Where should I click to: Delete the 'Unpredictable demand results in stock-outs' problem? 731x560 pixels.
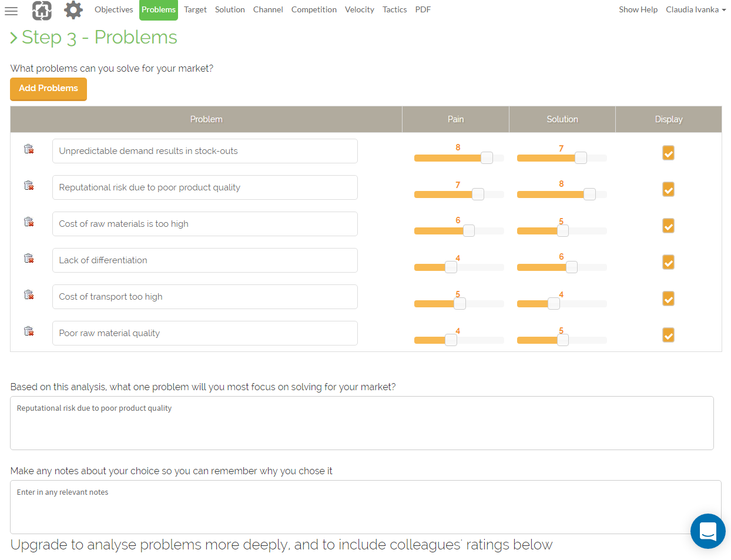pos(29,149)
